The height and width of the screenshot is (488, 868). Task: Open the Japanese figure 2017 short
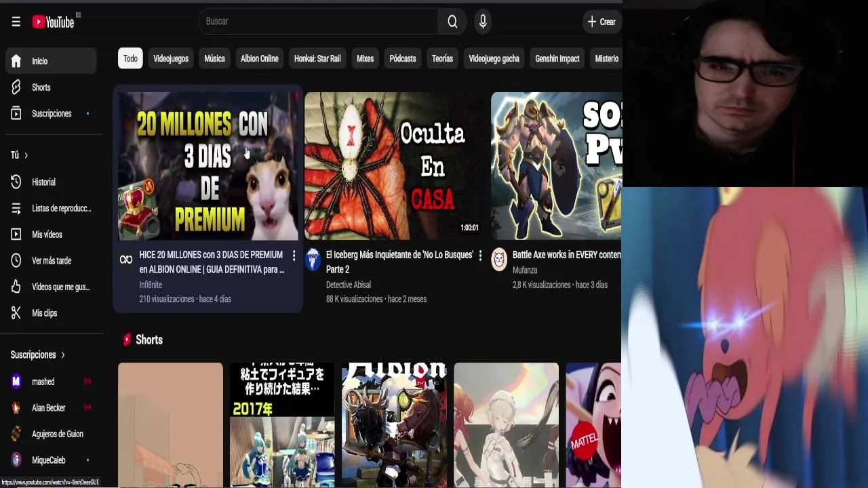pyautogui.click(x=282, y=425)
